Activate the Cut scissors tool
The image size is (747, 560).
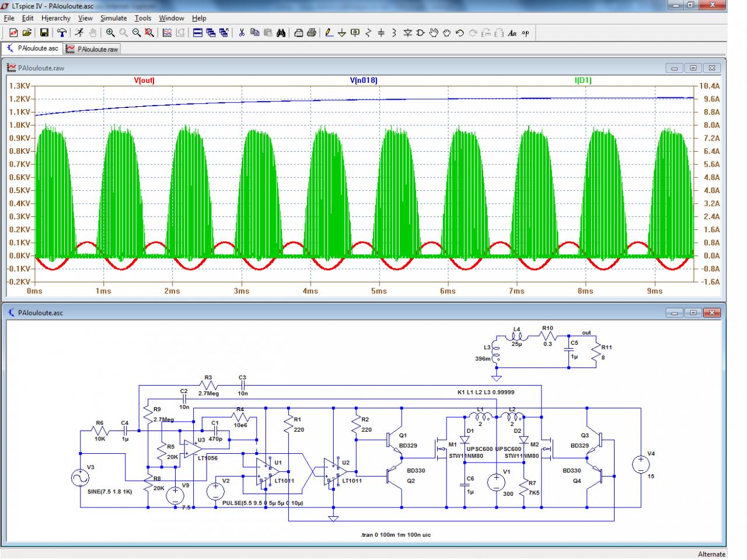(x=241, y=33)
